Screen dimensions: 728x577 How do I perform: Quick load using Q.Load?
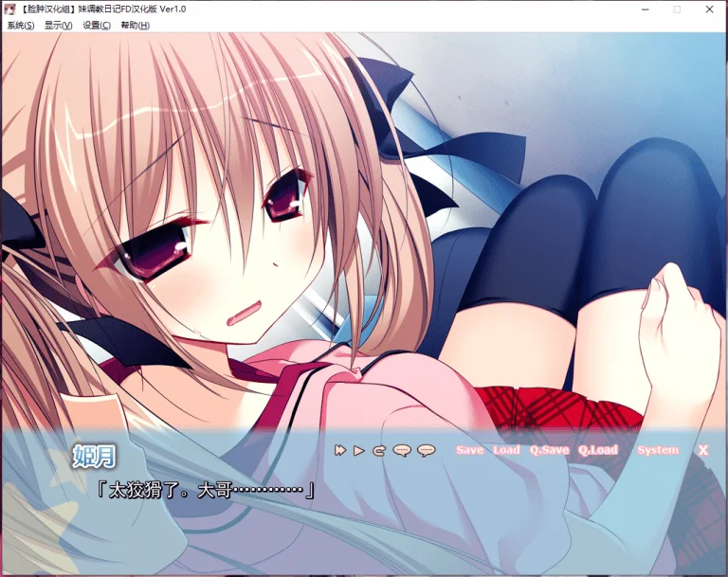pyautogui.click(x=597, y=450)
